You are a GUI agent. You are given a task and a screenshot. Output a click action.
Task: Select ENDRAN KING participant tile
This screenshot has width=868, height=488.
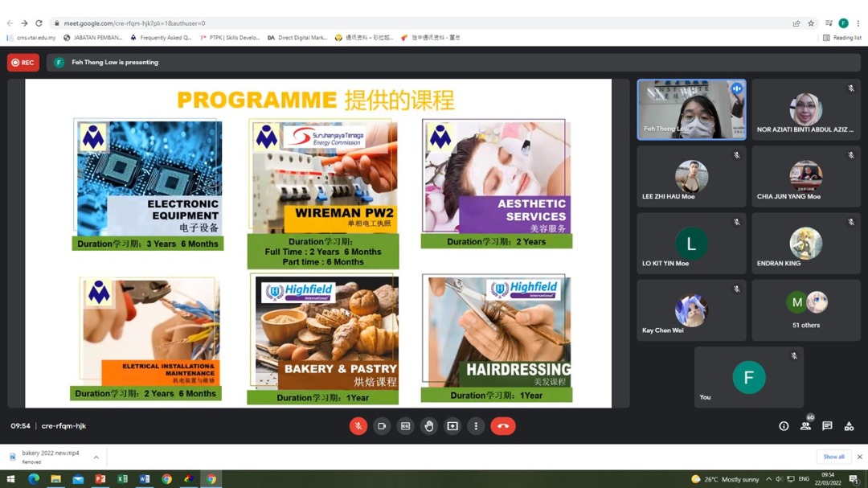806,243
